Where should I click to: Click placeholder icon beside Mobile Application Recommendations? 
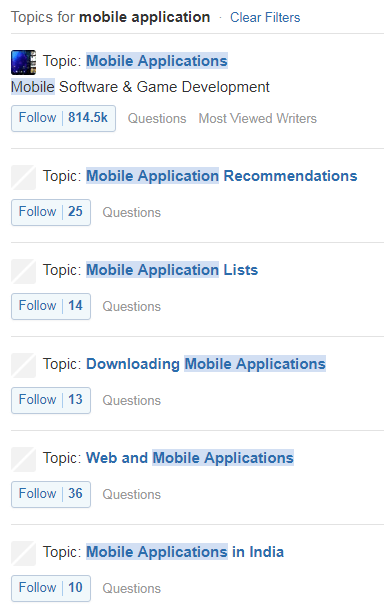pos(24,177)
